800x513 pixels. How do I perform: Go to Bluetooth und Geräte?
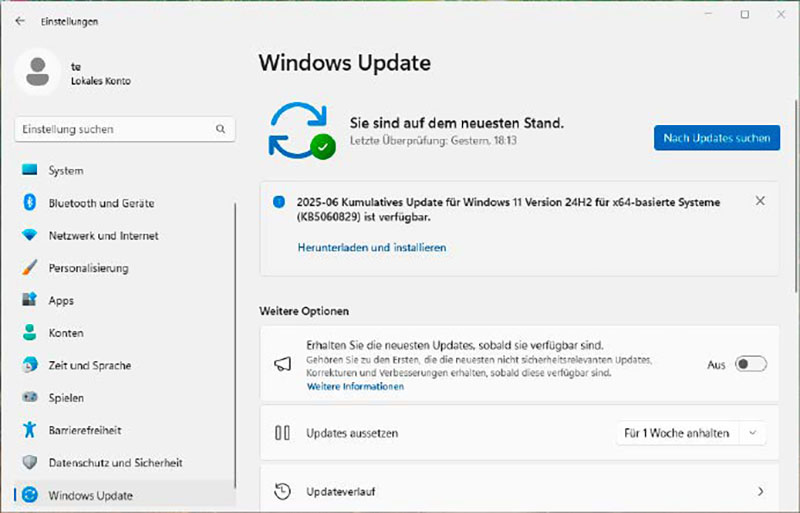pos(124,203)
